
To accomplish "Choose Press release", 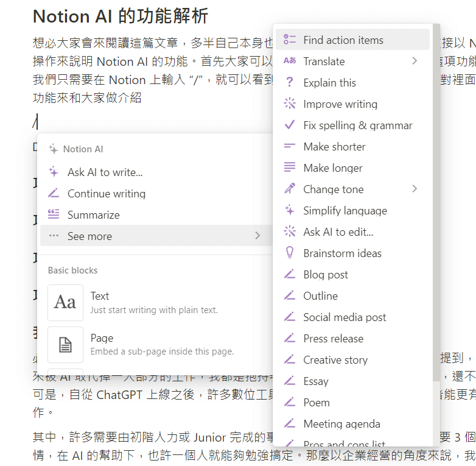I will tap(353, 338).
